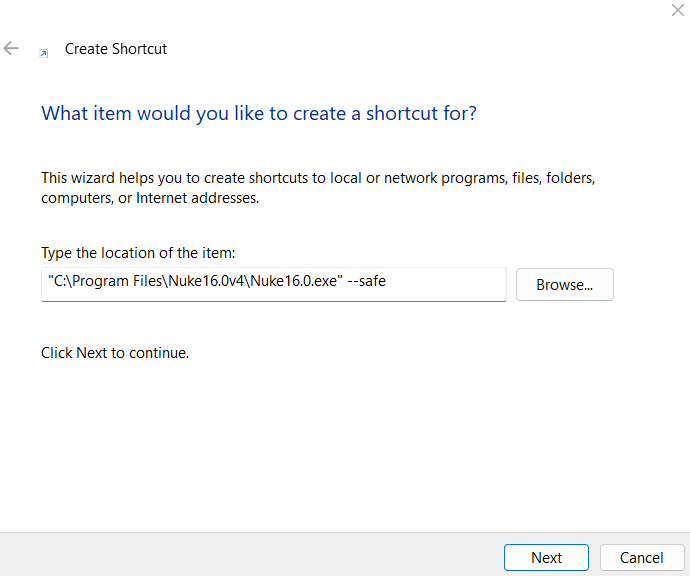Click the blue "What item would you like" heading
Image resolution: width=690 pixels, height=576 pixels.
tap(258, 113)
